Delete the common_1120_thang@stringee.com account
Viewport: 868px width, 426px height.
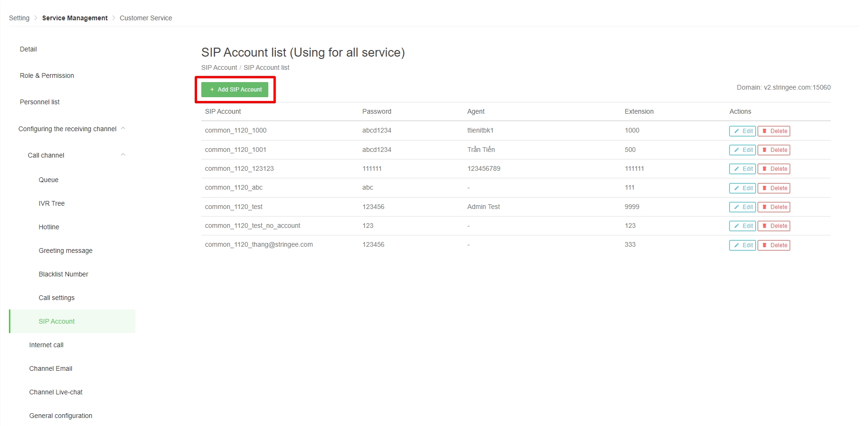coord(773,245)
